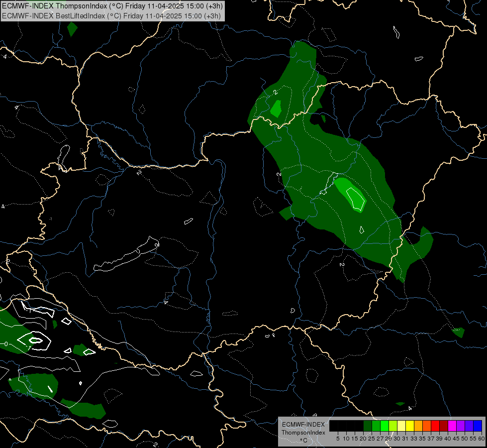
Task: Click the 'ThompsonIndex' label in the legend
Action: tap(303, 433)
